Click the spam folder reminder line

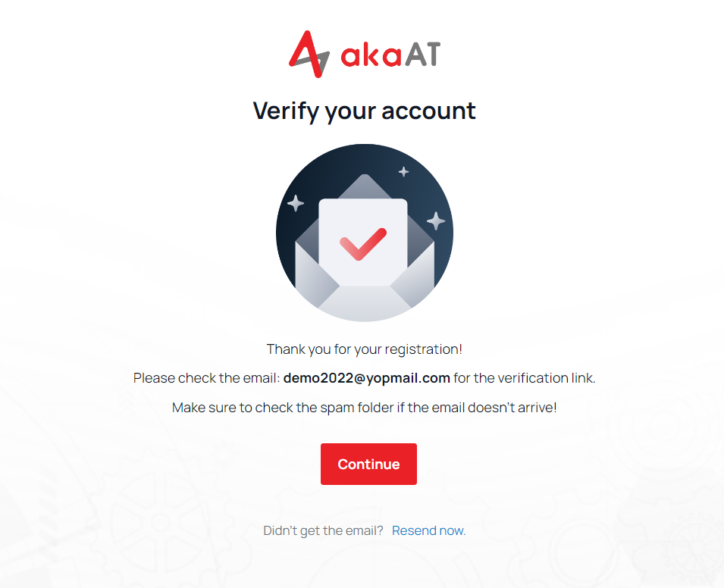pyautogui.click(x=364, y=408)
